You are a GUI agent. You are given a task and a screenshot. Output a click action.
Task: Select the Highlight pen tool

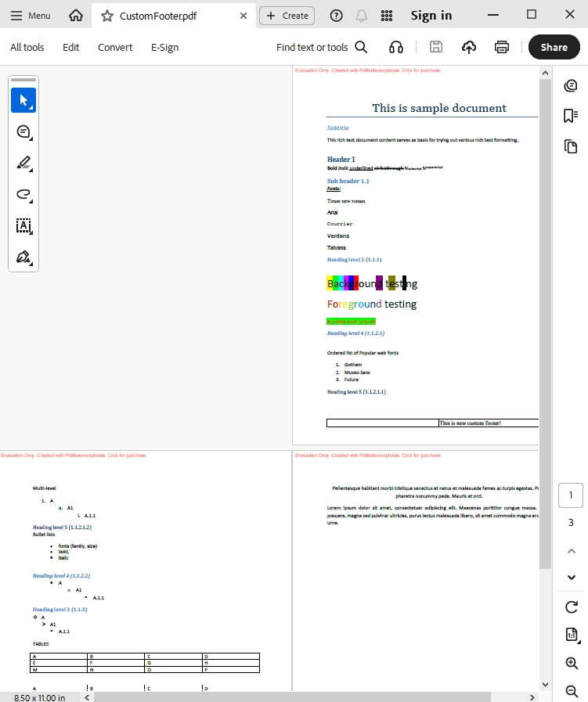pos(23,163)
